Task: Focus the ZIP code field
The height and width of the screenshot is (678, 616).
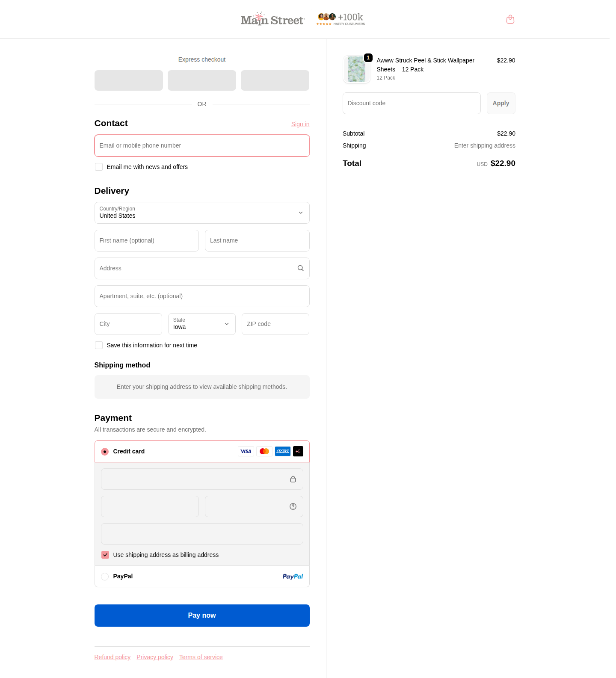Action: click(275, 324)
